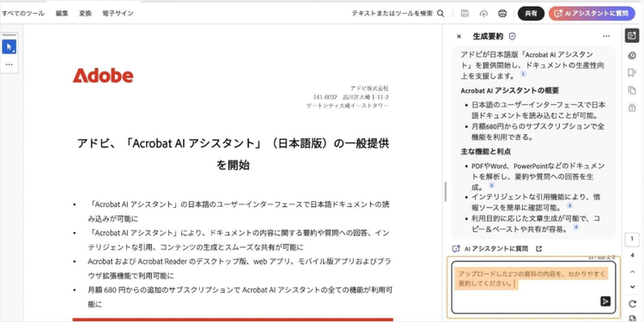Click citation marker 1 in summary
Viewport: 644px width, 322px height.
tap(523, 74)
